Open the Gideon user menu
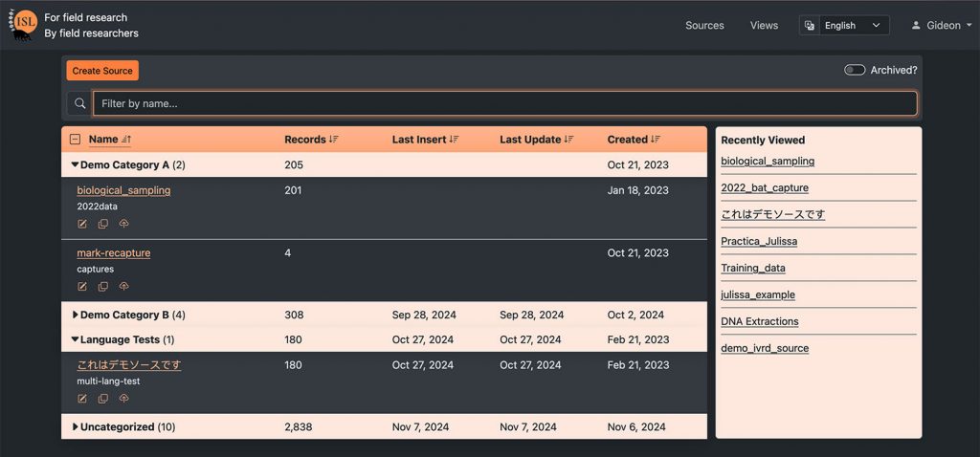 click(941, 26)
